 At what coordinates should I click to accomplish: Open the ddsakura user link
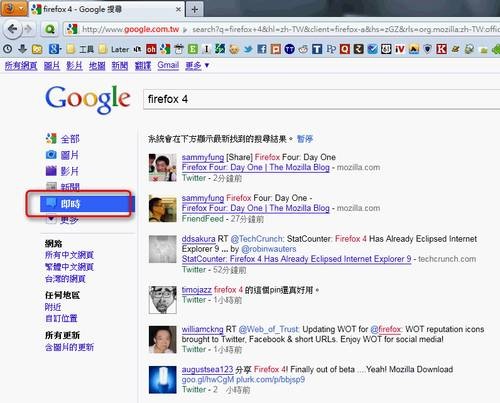(199, 239)
